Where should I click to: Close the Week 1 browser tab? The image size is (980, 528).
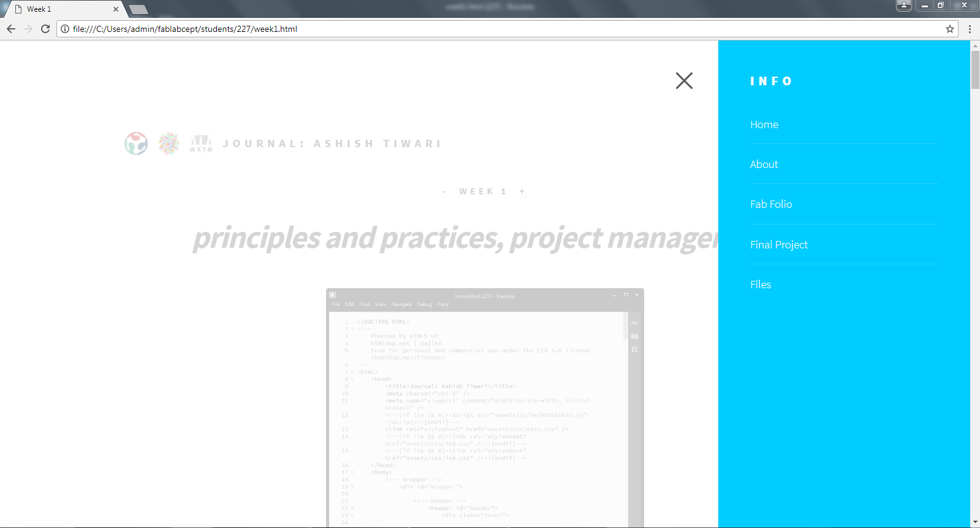115,9
